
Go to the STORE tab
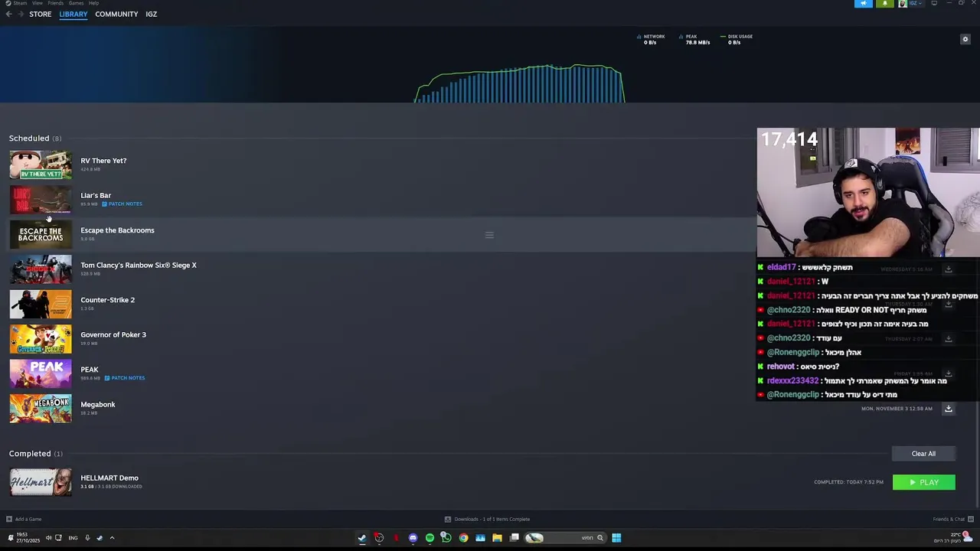coord(41,14)
